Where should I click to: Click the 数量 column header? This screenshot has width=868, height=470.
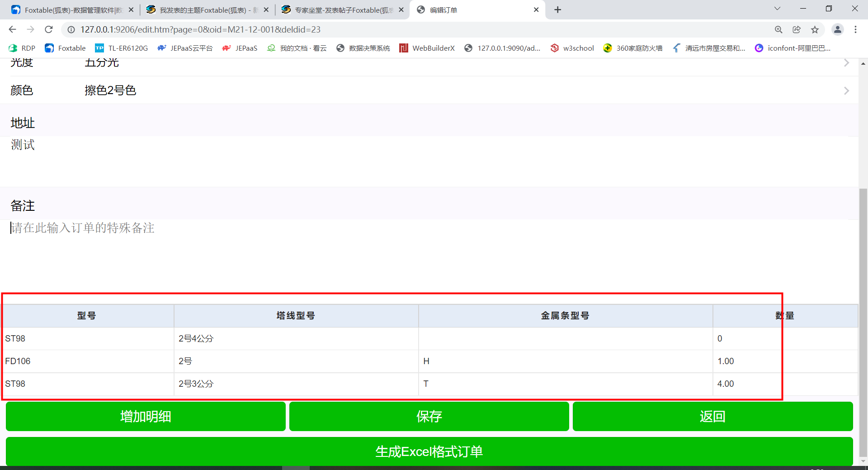click(x=785, y=316)
